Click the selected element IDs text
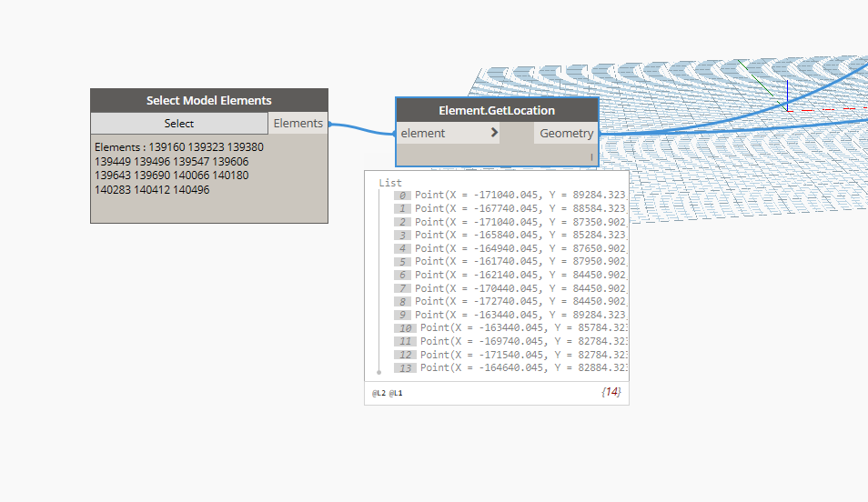Screen dimensions: 868x502 pos(179,168)
